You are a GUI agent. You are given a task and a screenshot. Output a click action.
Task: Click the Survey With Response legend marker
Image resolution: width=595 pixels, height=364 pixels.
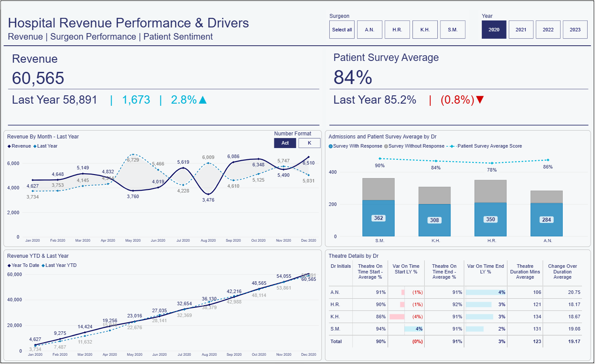(331, 146)
